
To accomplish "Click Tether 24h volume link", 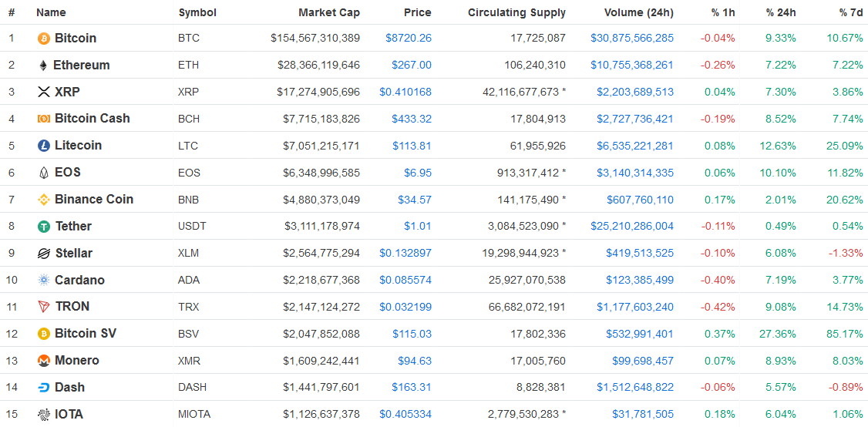I will tap(632, 227).
